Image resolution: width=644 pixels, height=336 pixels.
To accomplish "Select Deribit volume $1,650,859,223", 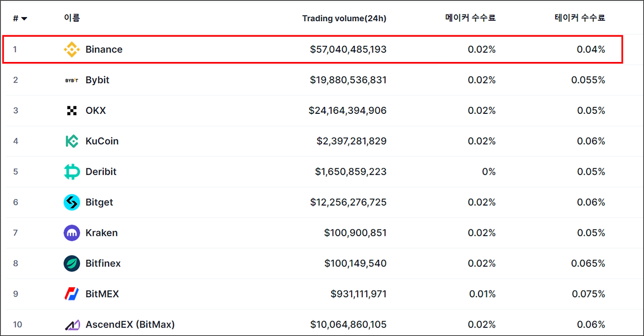I will tap(351, 172).
